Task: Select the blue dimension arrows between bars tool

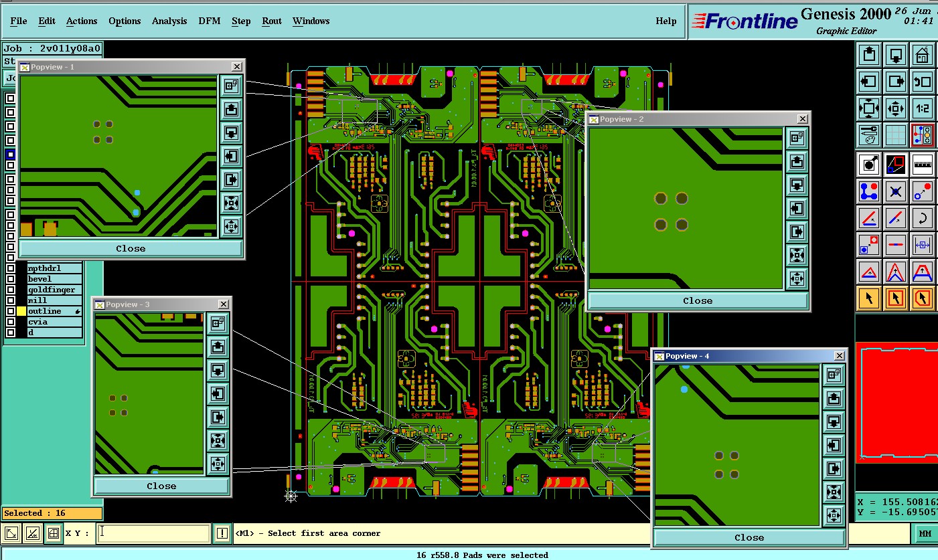Action: point(923,245)
